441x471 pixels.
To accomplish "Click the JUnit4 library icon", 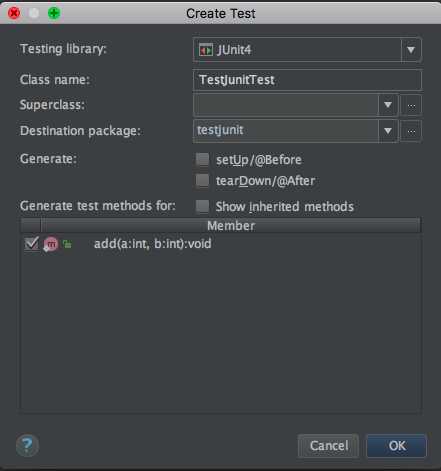I will coord(206,50).
